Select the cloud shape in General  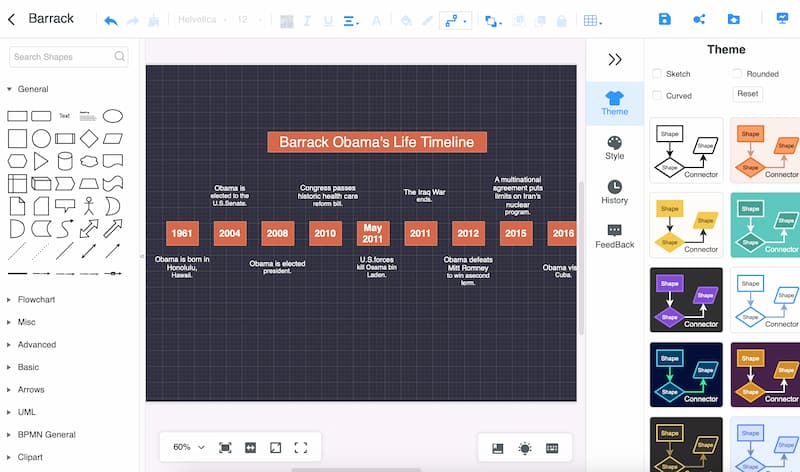click(89, 161)
